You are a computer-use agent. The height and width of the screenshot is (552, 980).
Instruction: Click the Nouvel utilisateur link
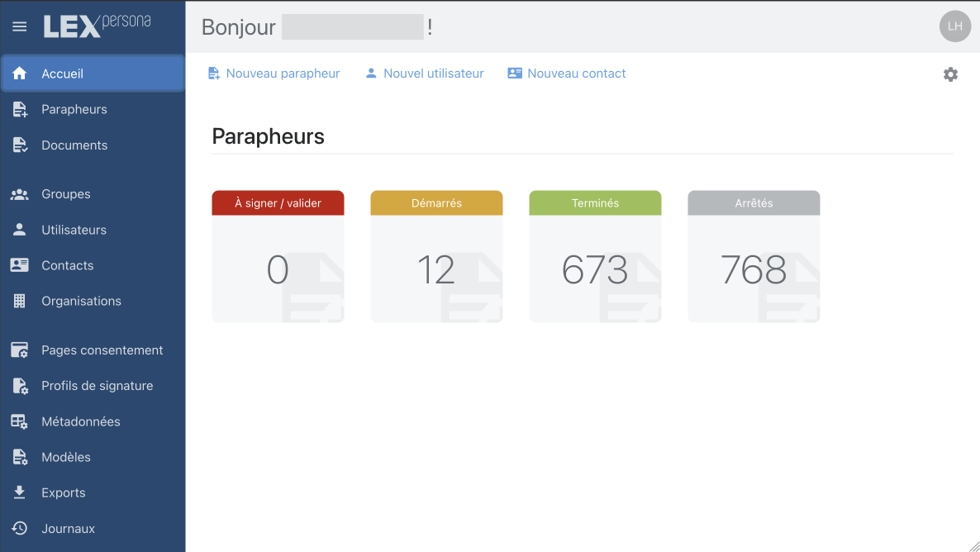coord(424,73)
